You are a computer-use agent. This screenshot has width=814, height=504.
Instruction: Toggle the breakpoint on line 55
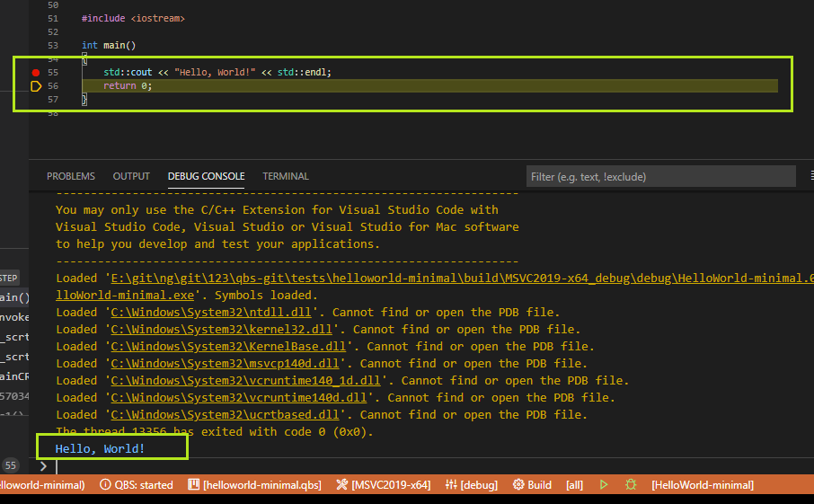(36, 72)
